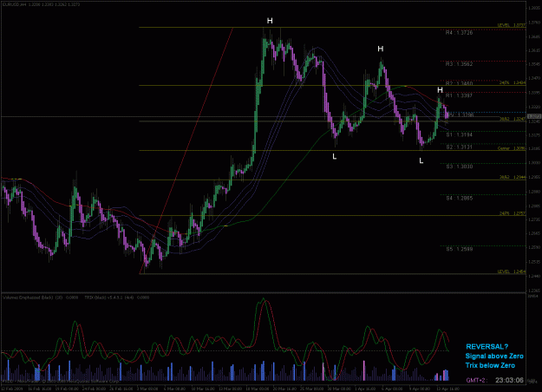This screenshot has width=542, height=392.
Task: Select the H marker beside R1 label
Action: (440, 90)
